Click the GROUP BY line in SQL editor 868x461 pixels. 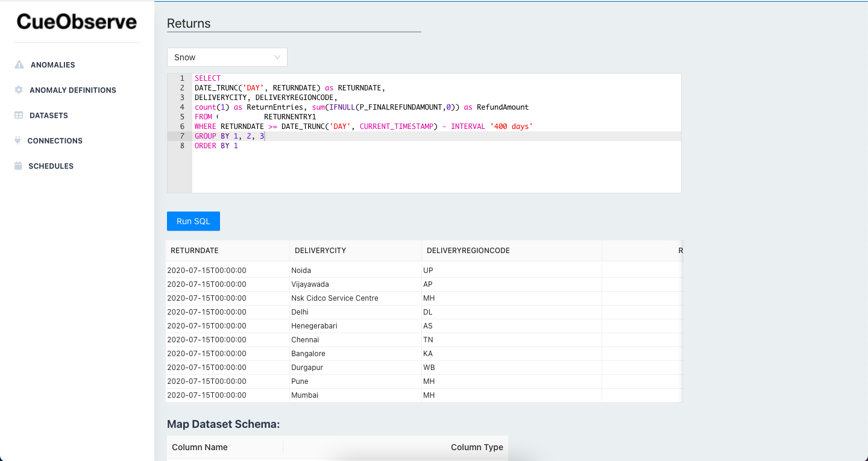[x=436, y=136]
